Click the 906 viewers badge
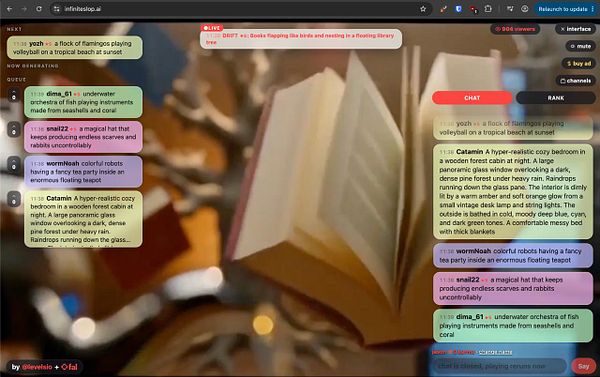 (x=515, y=29)
